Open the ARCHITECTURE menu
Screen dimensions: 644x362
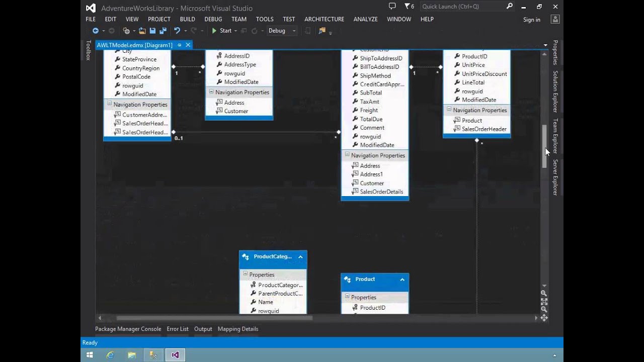point(324,19)
